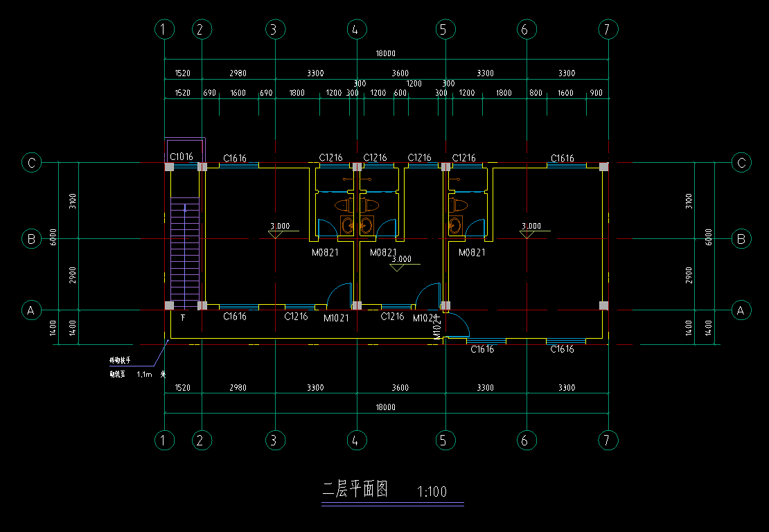Click the 900 dimension text

(x=596, y=93)
